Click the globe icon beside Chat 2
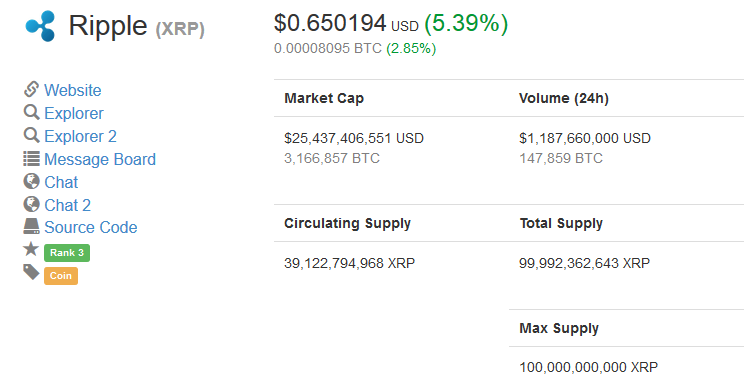 coord(31,204)
